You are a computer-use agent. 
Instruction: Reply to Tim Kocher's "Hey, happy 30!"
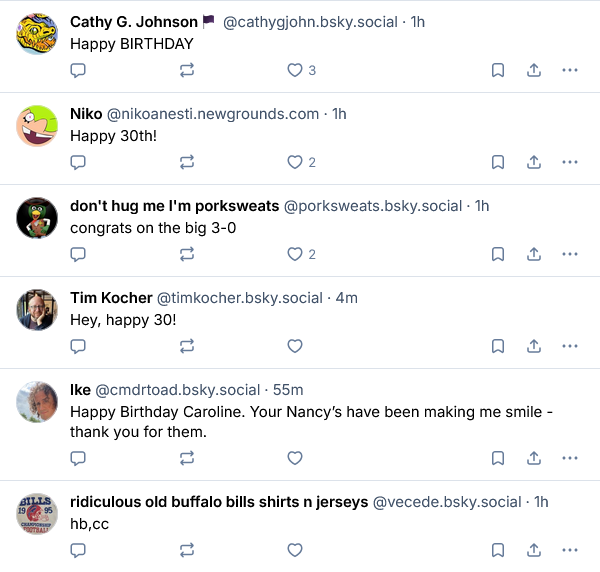pyautogui.click(x=78, y=346)
